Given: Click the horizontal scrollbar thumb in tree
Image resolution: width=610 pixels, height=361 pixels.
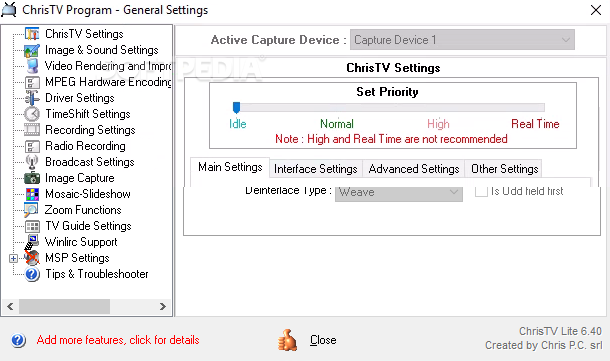Looking at the screenshot, I should [x=64, y=307].
